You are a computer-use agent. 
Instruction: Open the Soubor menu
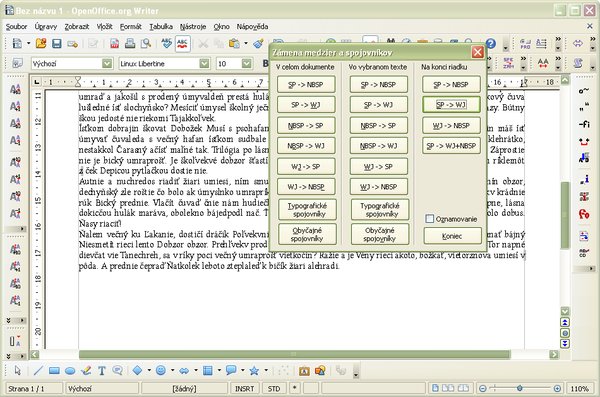[16, 27]
